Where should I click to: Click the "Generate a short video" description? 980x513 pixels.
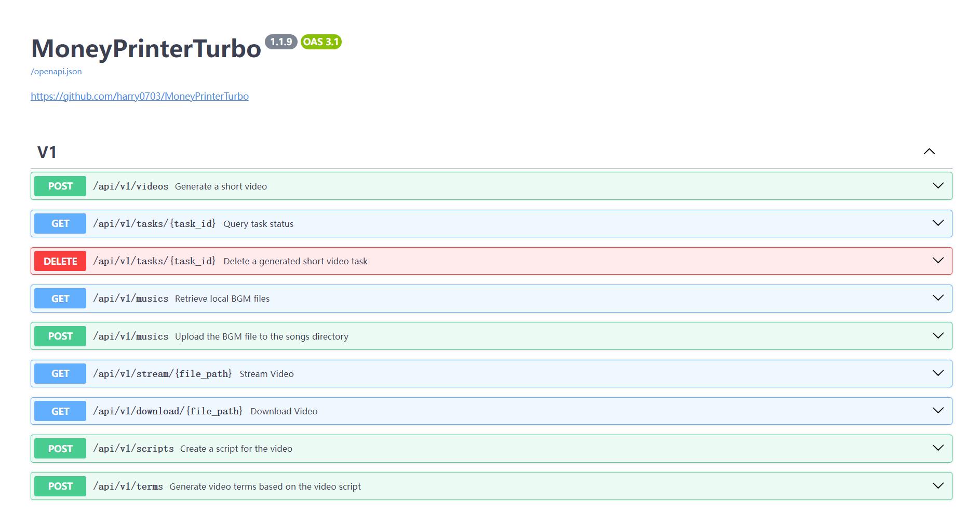click(221, 186)
